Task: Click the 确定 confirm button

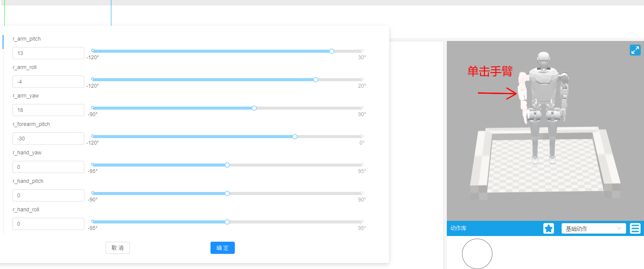Action: (x=222, y=248)
